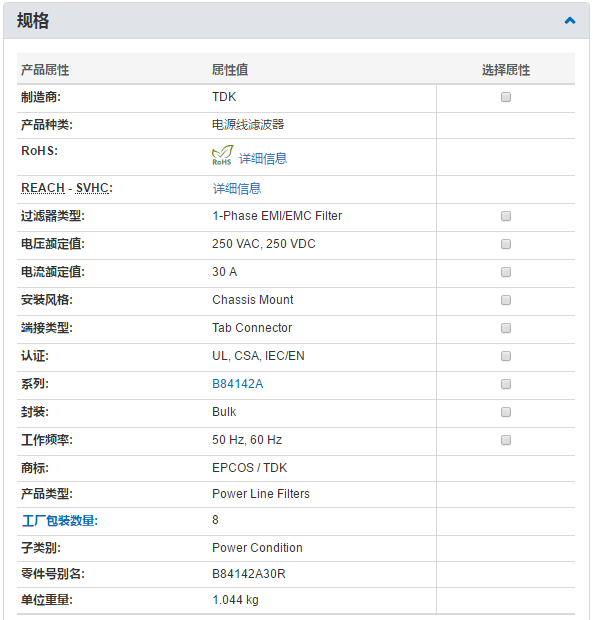Enable the 工作频率 50 Hz checkbox
Screen dimensions: 593x620
coord(506,440)
